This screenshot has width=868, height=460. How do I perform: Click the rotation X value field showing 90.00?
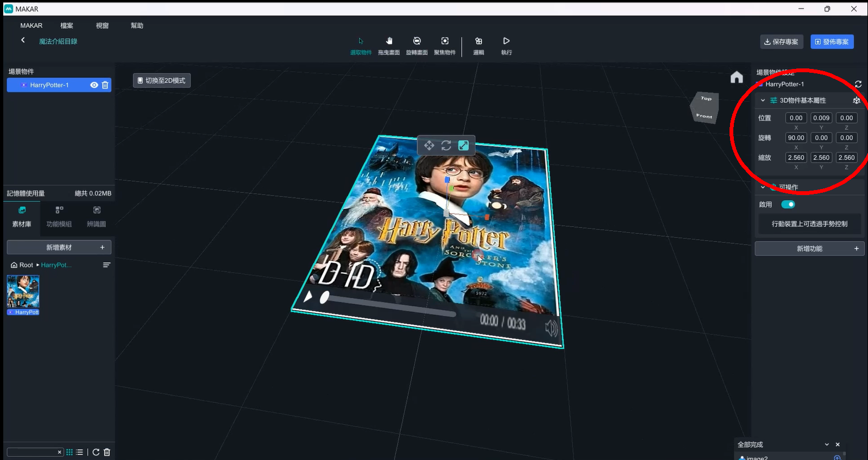[796, 138]
